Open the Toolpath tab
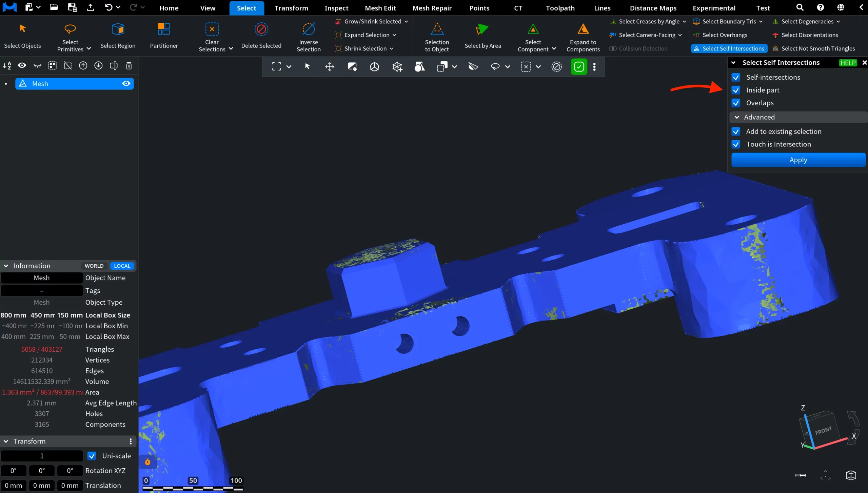 tap(560, 8)
